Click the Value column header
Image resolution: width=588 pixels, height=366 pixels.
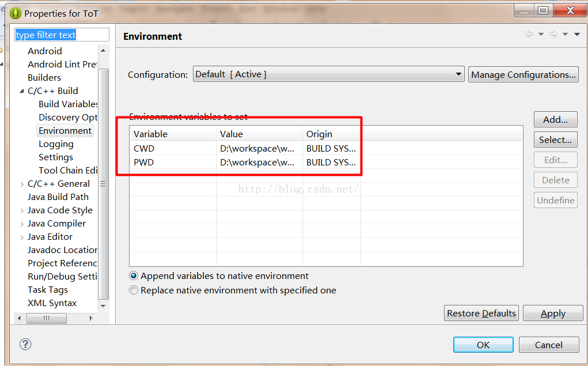point(260,134)
